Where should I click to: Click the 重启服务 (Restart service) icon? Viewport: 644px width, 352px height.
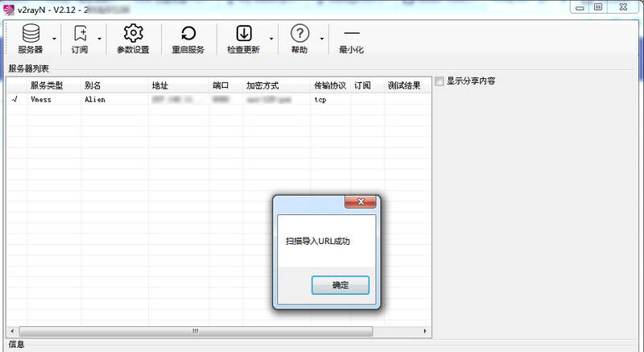188,34
